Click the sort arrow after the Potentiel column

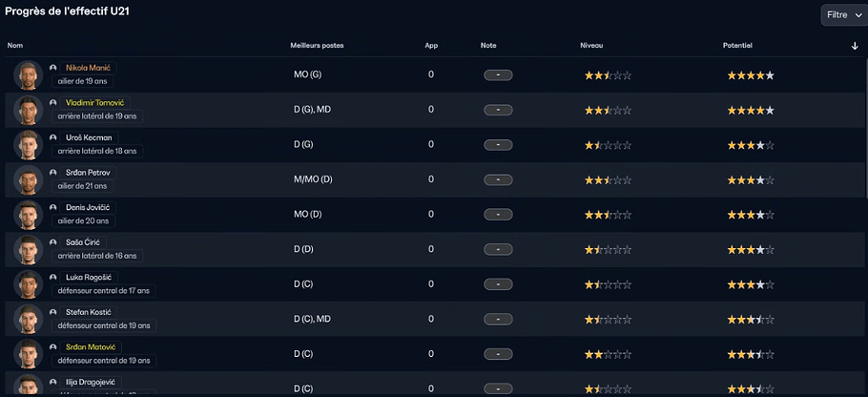[x=855, y=46]
